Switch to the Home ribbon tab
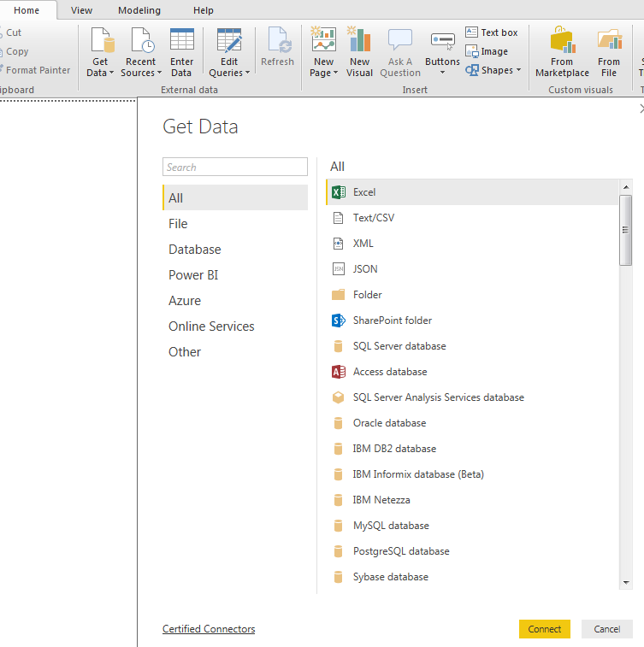The width and height of the screenshot is (644, 647). [x=27, y=10]
